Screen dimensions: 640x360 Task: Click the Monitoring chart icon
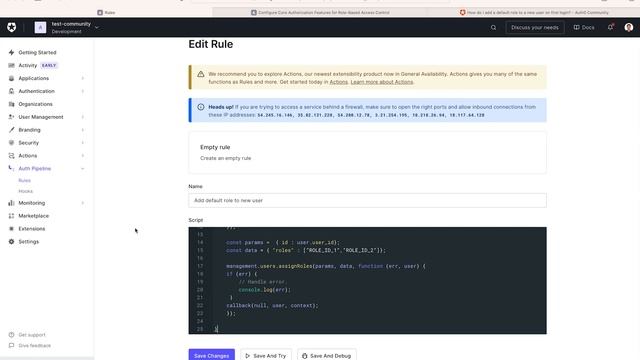[11, 203]
